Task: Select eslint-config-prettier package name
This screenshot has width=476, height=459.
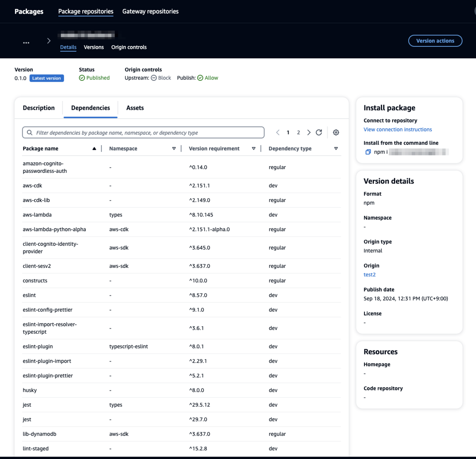Action: (x=48, y=310)
